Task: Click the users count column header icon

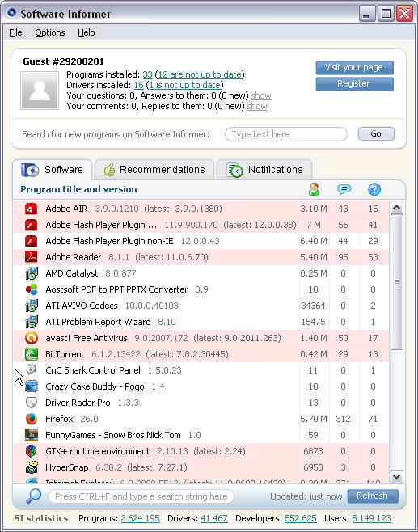Action: point(314,189)
